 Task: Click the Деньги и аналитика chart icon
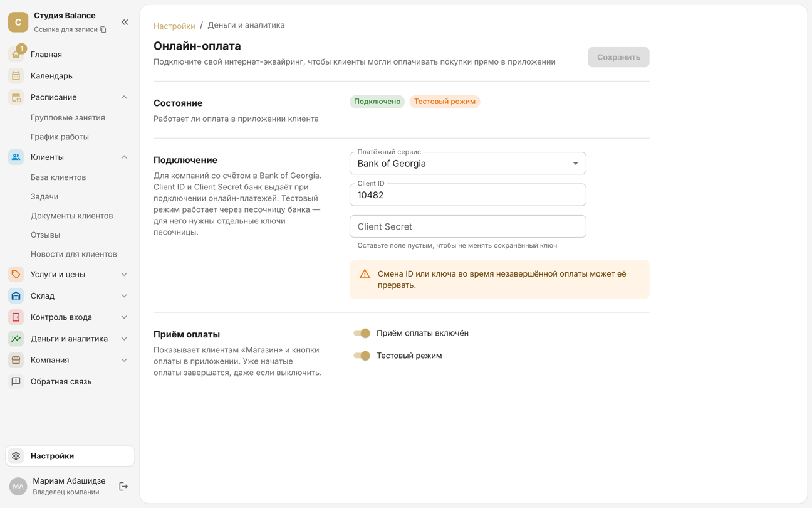coord(16,339)
